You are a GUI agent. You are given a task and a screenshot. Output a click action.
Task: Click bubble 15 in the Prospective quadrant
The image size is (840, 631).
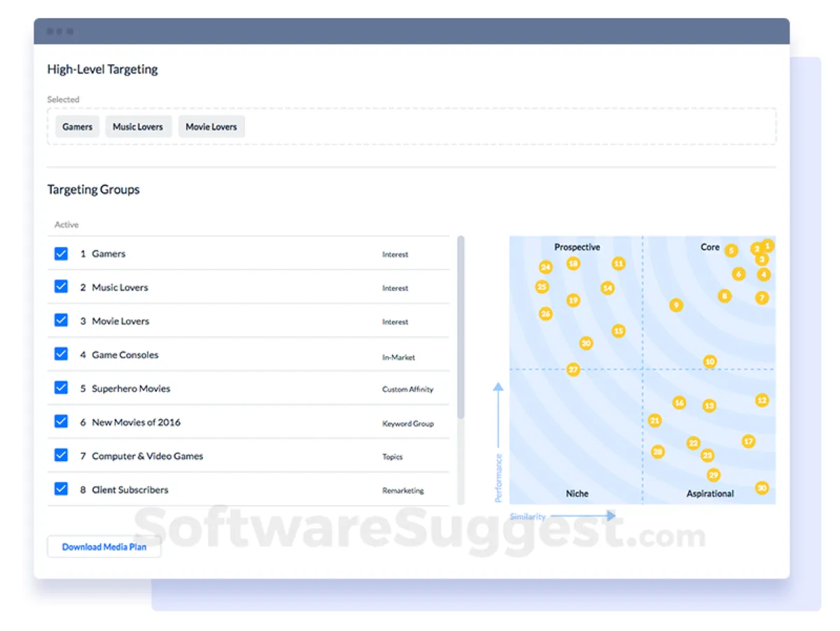pos(618,331)
